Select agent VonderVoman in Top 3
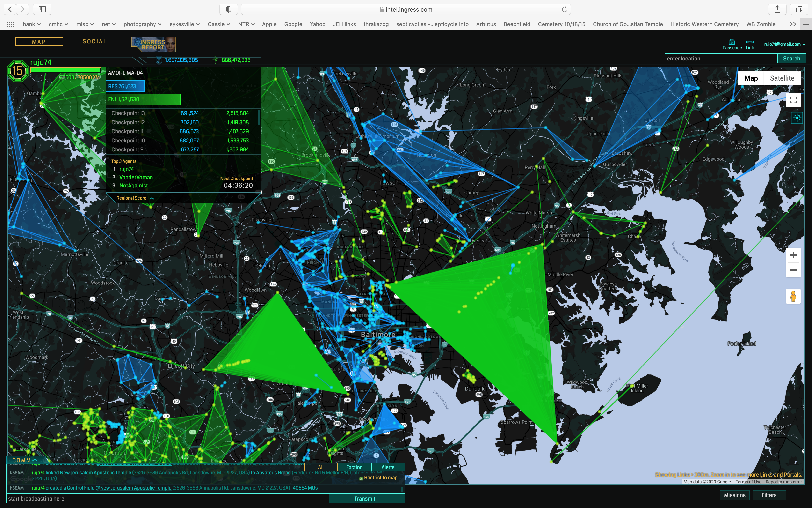The width and height of the screenshot is (812, 508). pos(136,177)
